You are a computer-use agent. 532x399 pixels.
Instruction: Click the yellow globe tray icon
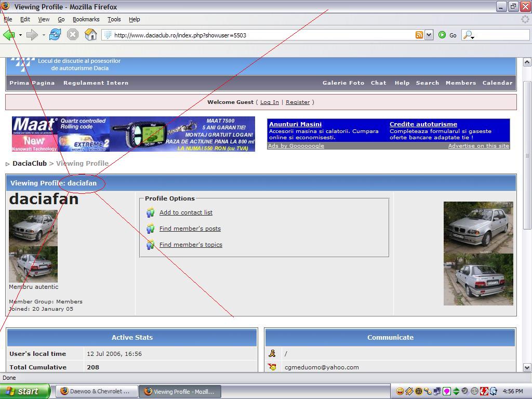[x=419, y=391]
